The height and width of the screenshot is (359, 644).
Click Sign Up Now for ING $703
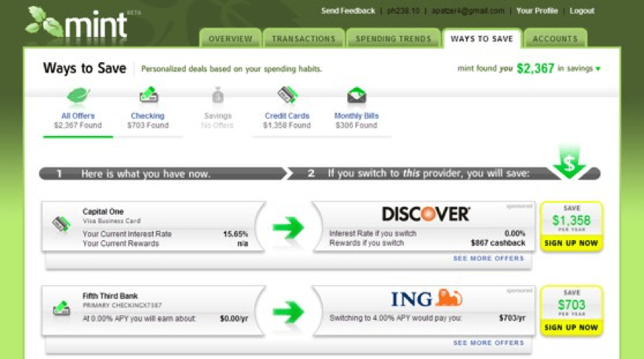point(572,327)
